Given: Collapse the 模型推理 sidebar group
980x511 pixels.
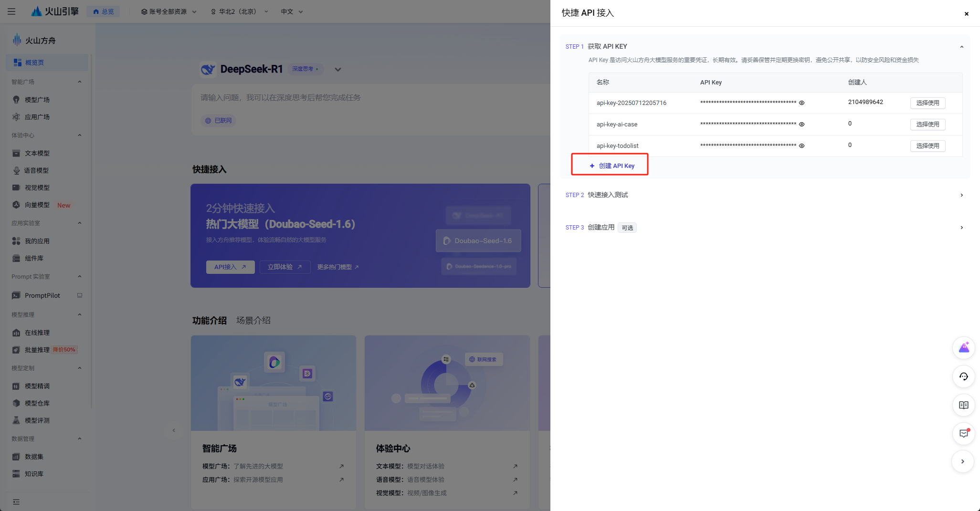Looking at the screenshot, I should (80, 314).
